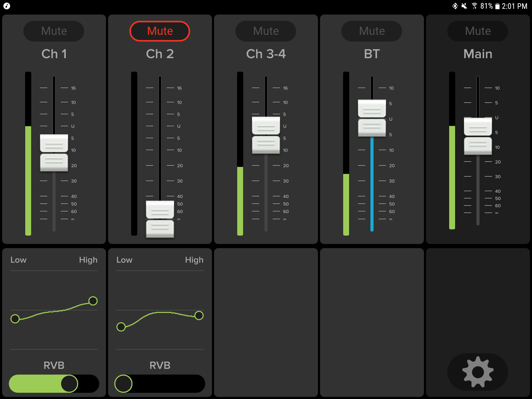532x399 pixels.
Task: Click the High label in Ch 1 EQ
Action: click(88, 260)
